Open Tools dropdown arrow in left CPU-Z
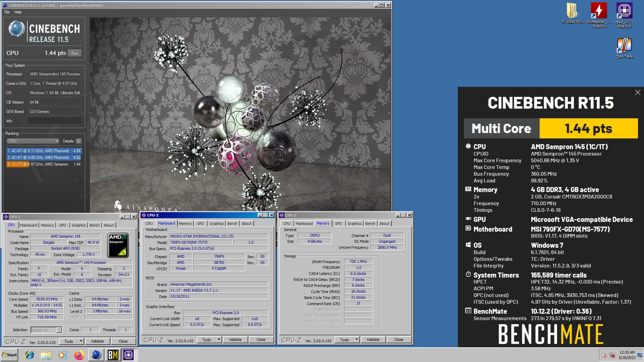644x362 pixels. pyautogui.click(x=81, y=341)
